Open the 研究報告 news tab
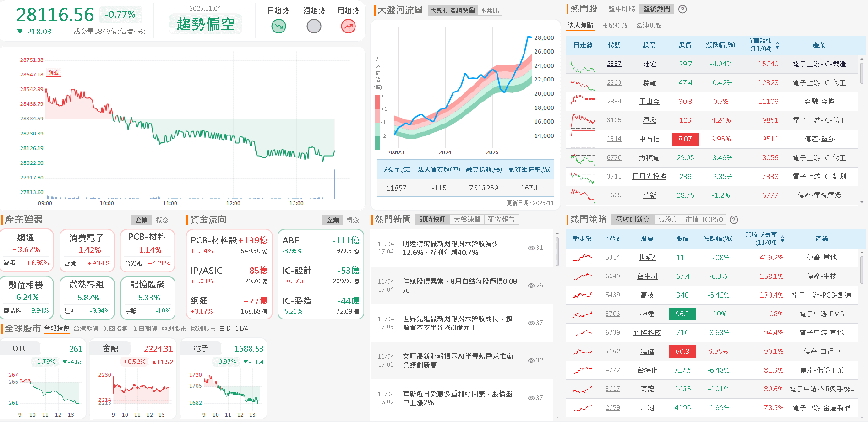Image resolution: width=868 pixels, height=422 pixels. 501,220
